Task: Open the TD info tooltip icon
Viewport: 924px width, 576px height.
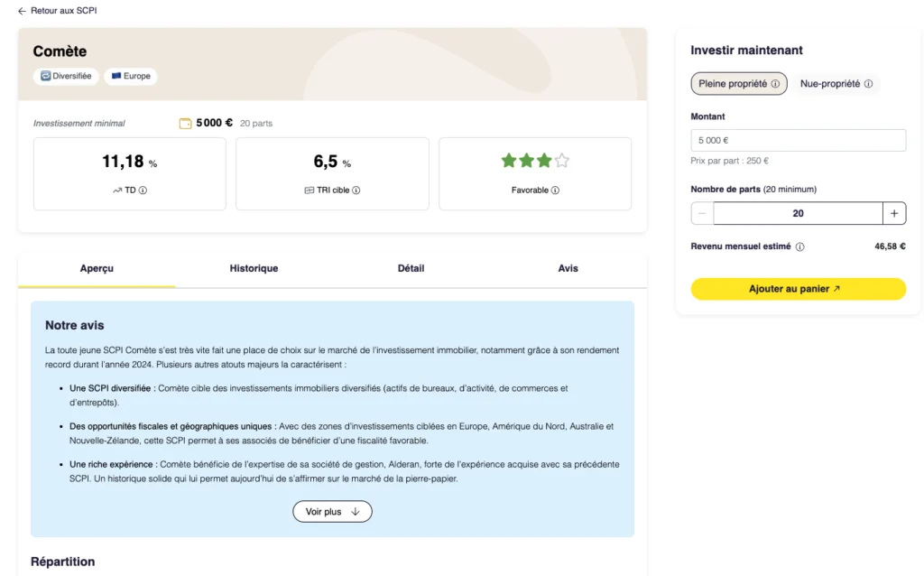Action: (x=143, y=190)
